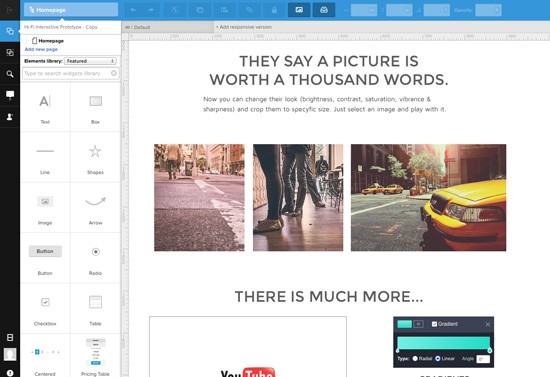
Task: Open the search icon in left sidebar
Action: coord(10,74)
